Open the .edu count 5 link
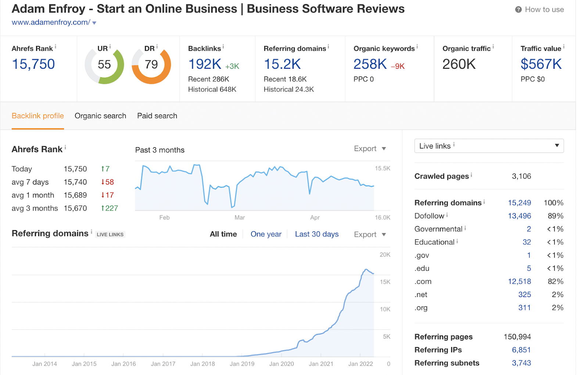The height and width of the screenshot is (375, 588). [x=529, y=268]
